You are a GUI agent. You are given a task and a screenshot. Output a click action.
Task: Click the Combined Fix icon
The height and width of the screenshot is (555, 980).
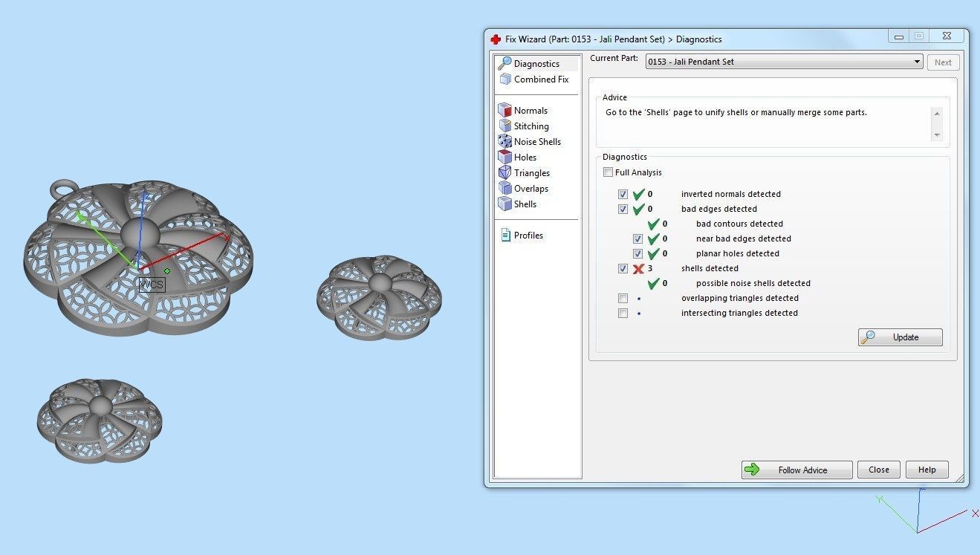(x=505, y=79)
